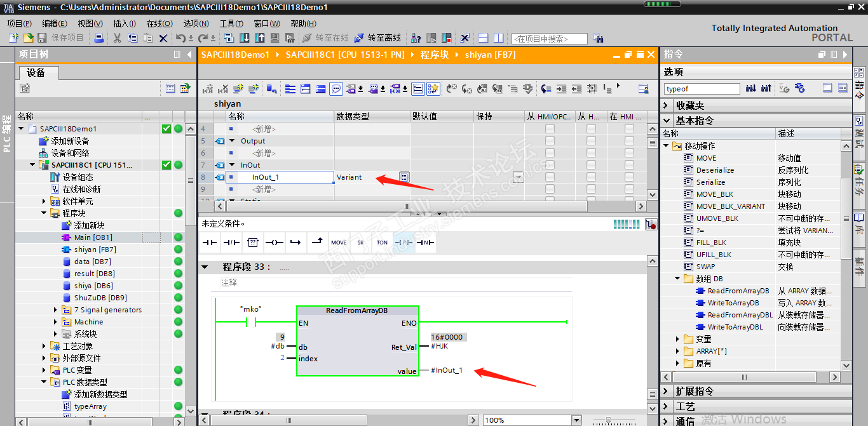
Task: Toggle the comment bubble icon in editor toolbar
Action: click(x=336, y=89)
